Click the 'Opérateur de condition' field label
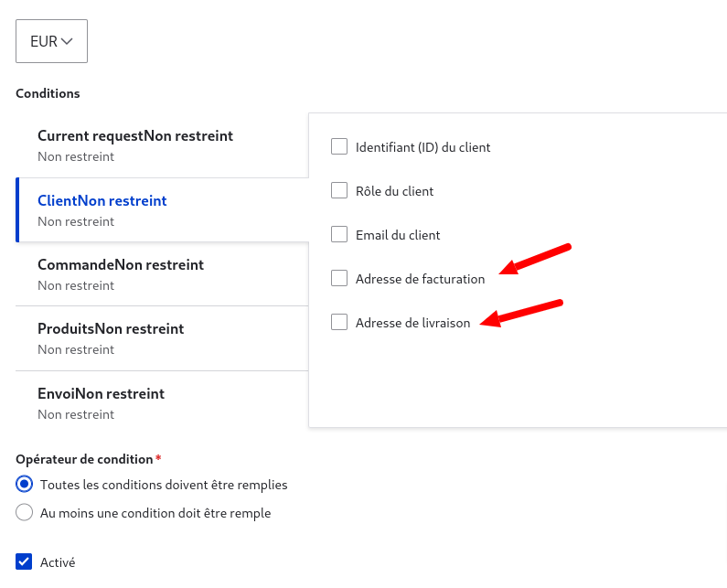Viewport: 727px width, 588px height. [84, 458]
